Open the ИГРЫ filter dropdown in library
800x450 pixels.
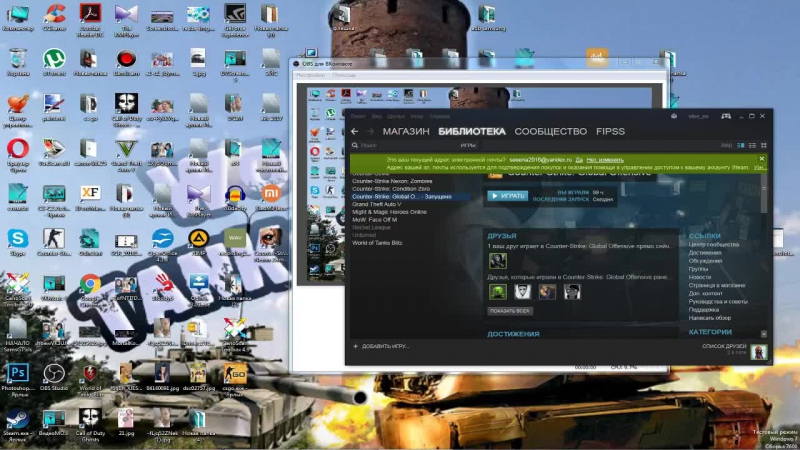coord(468,145)
